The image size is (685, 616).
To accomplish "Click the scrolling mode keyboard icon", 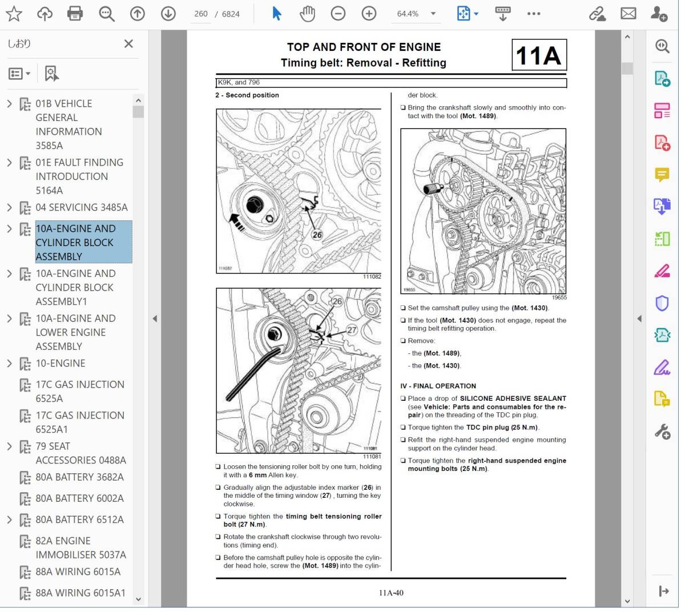I will click(503, 14).
